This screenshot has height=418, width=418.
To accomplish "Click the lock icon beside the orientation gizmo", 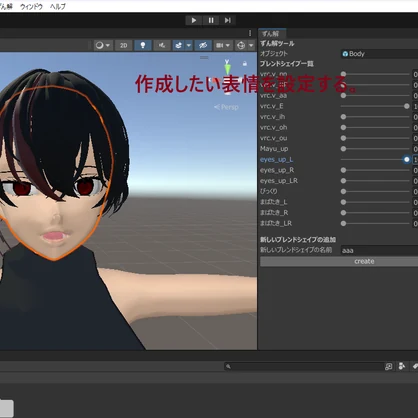I will coord(245,63).
